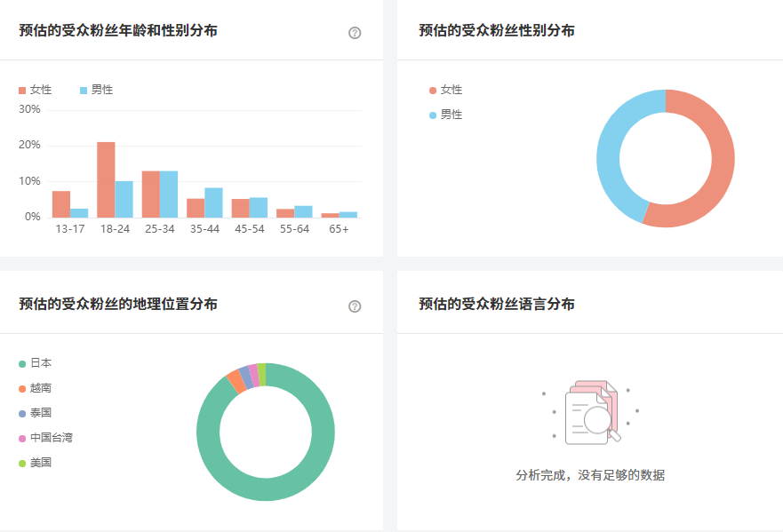The width and height of the screenshot is (783, 532).
Task: Click the 预估的受众粉丝语言分布 panel title
Action: (496, 304)
